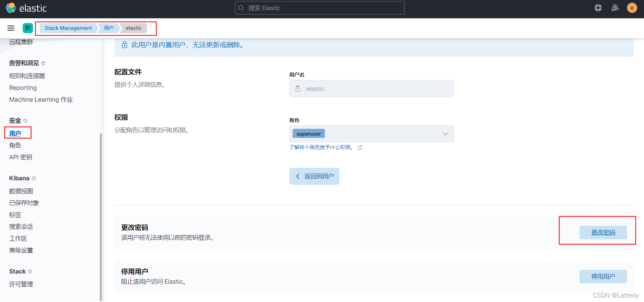
Task: Open 许可管理 in sidebar
Action: 21,284
